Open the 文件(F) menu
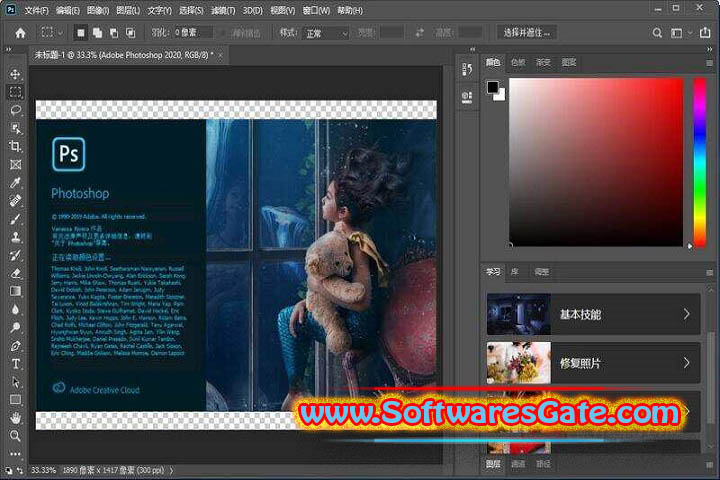This screenshot has width=720, height=480. pyautogui.click(x=36, y=10)
